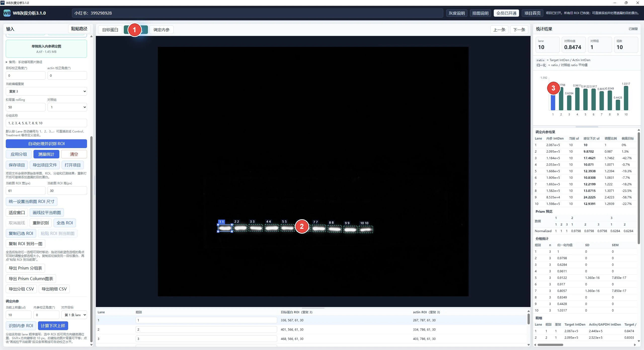Select the ROI box labeled 10 10
Image resolution: width=644 pixels, height=350 pixels.
pyautogui.click(x=366, y=229)
